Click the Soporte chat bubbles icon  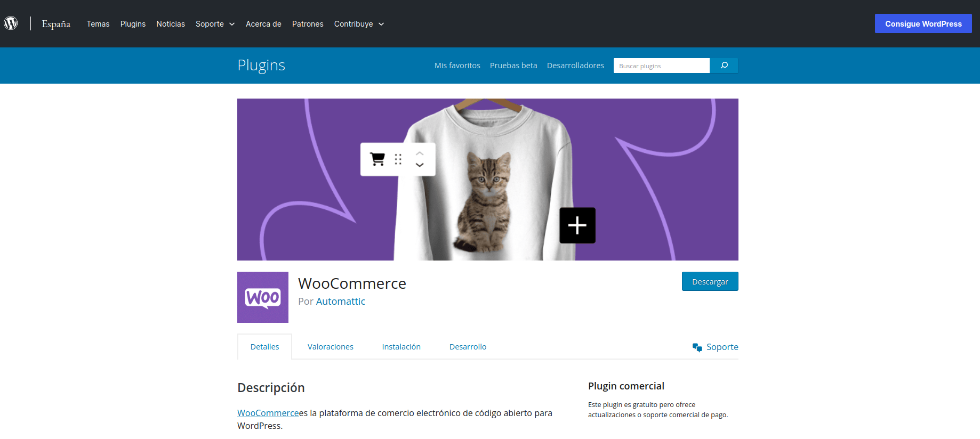pyautogui.click(x=697, y=347)
